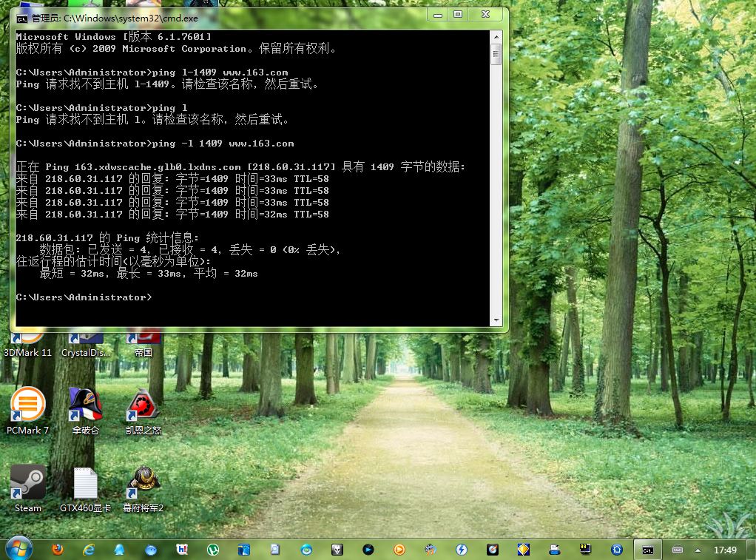
Task: Select the 凯恩之怒 desktop shortcut
Action: pos(144,411)
